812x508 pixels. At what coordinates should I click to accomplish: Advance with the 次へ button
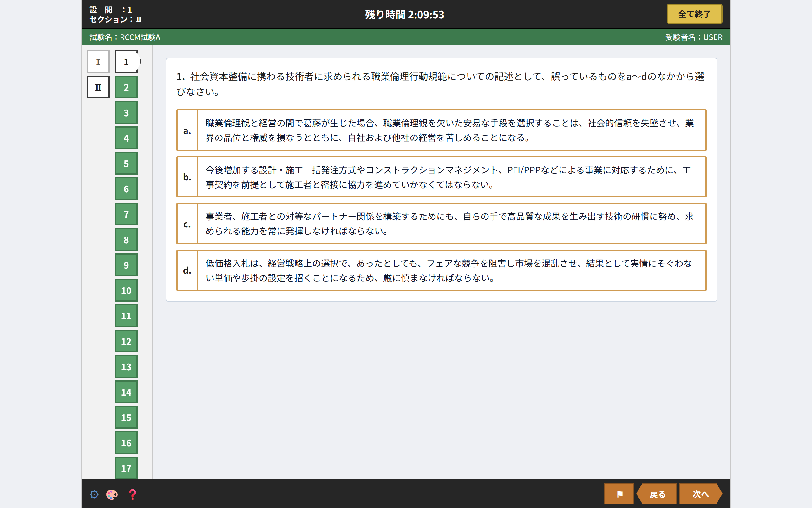pos(701,494)
